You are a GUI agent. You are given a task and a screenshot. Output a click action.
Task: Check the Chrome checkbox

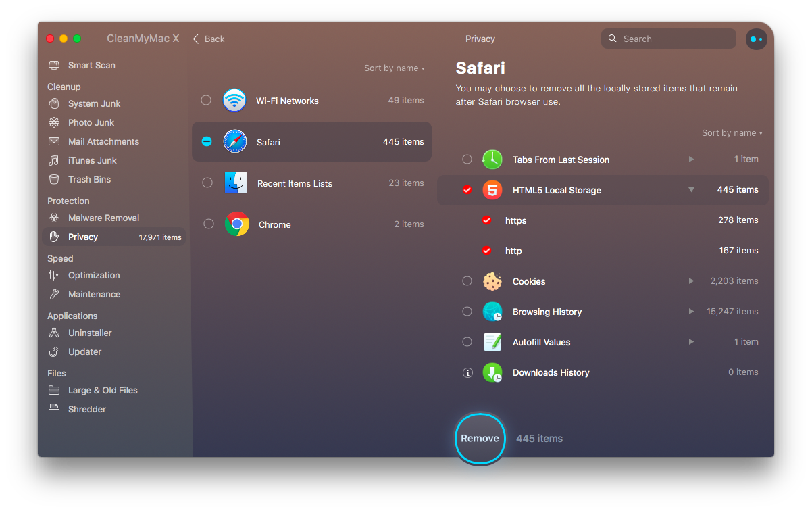point(209,224)
